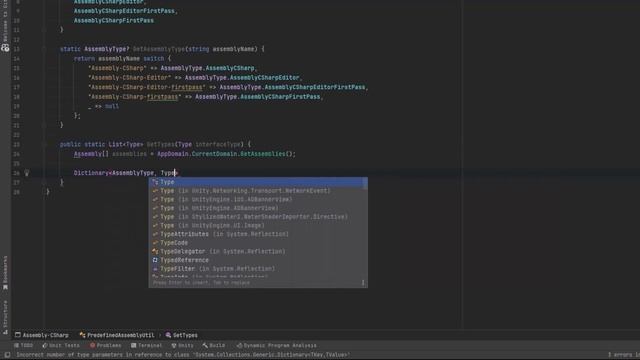Select Type in Unity.Networking.Transport.NetworkEvent

(x=257, y=191)
